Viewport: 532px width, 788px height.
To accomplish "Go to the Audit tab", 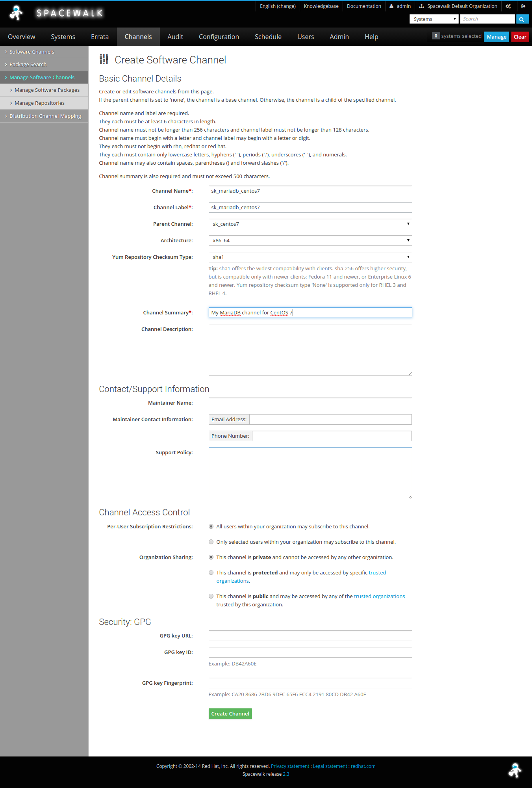I will click(x=175, y=37).
